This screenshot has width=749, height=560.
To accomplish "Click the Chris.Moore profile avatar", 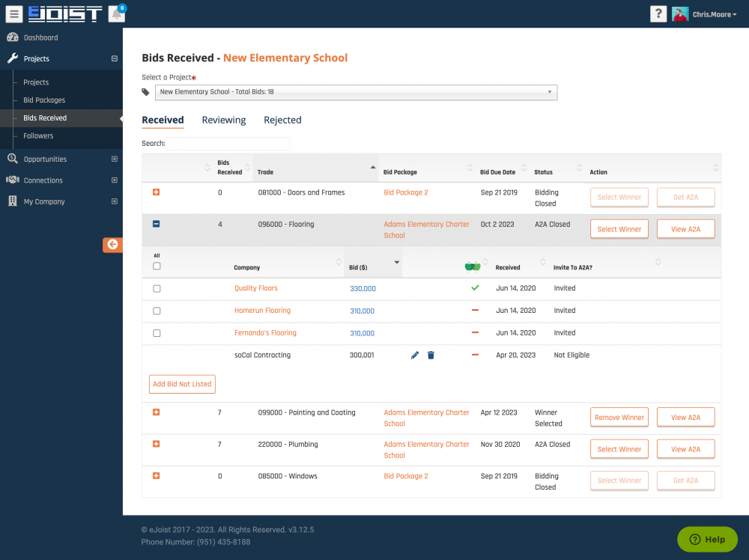I will tap(680, 14).
